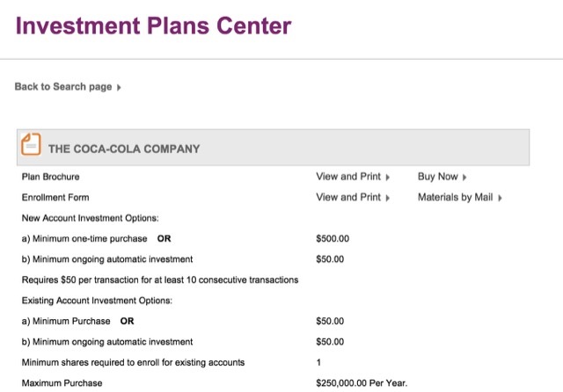Click the arrow next to Back to Search page
Screen dimensions: 563x392
(x=119, y=88)
